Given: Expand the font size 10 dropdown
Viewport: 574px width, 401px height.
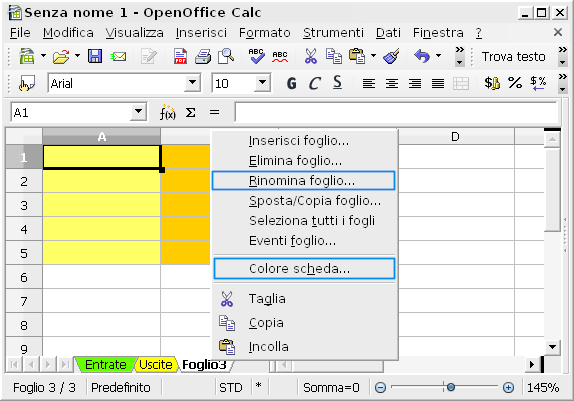Looking at the screenshot, I should (x=262, y=82).
